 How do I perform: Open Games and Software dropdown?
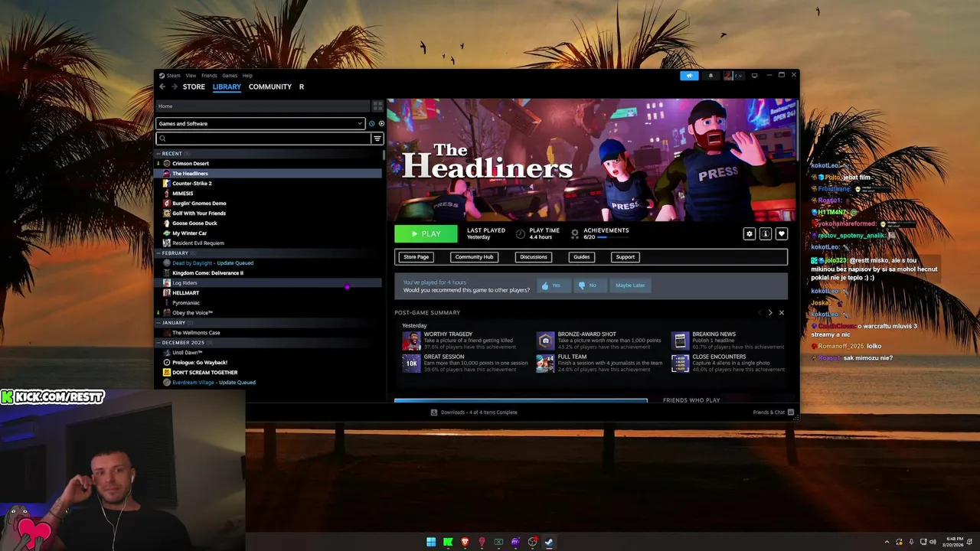coord(260,123)
